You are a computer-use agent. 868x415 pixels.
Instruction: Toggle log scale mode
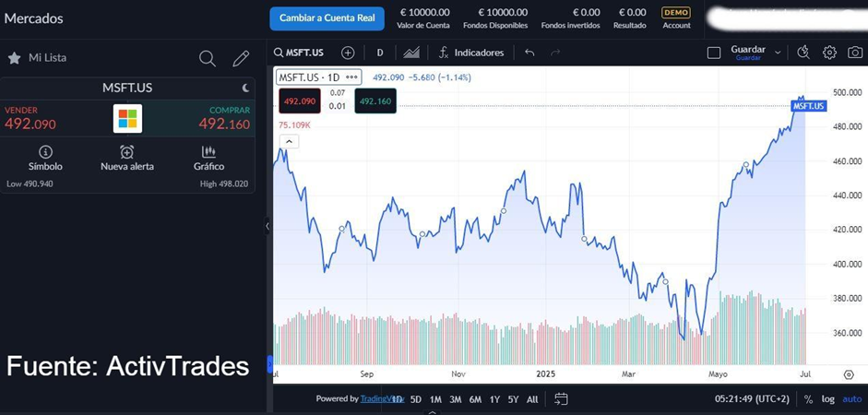coord(827,399)
